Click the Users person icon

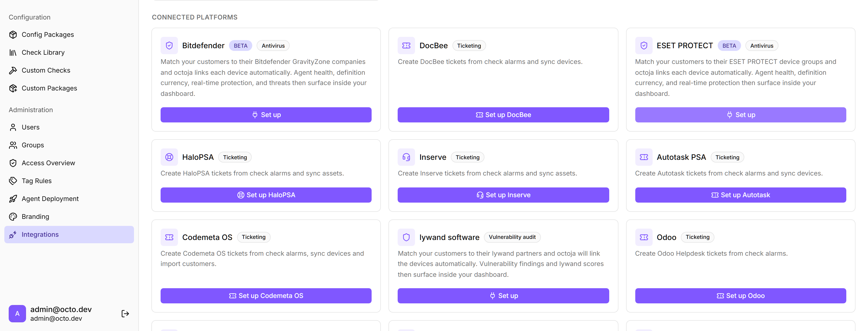[13, 127]
